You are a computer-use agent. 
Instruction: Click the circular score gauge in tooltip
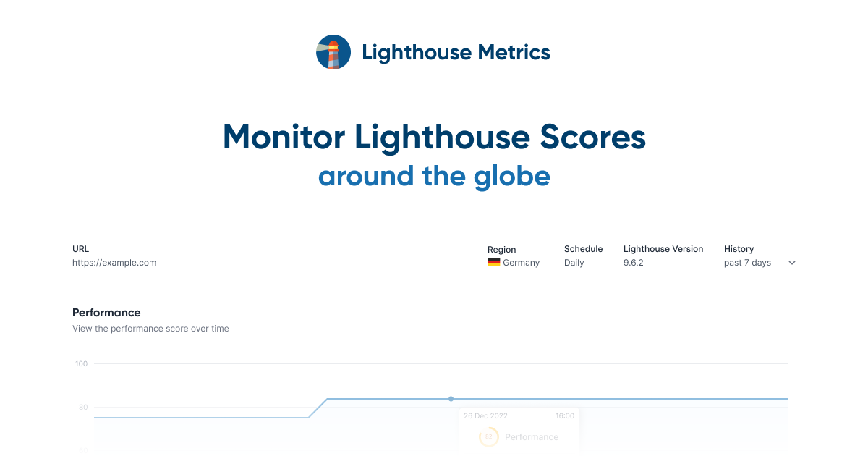(488, 436)
